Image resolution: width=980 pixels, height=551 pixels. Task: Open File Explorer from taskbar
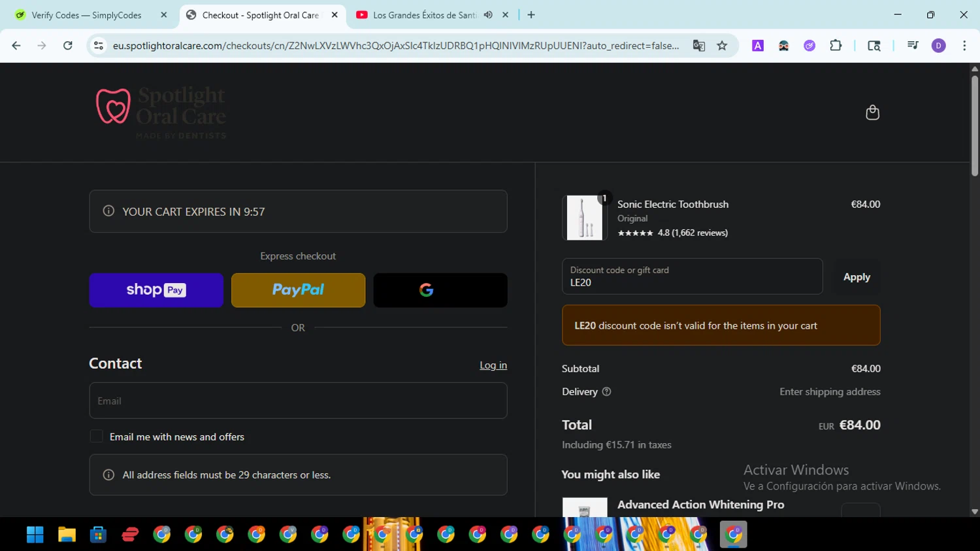point(67,535)
